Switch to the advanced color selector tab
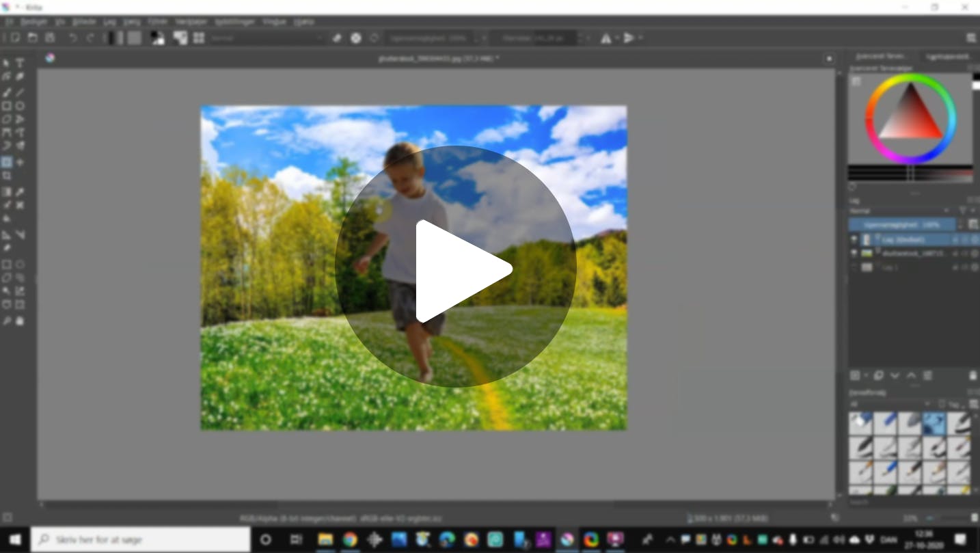Viewport: 980px width, 553px height. (x=881, y=57)
